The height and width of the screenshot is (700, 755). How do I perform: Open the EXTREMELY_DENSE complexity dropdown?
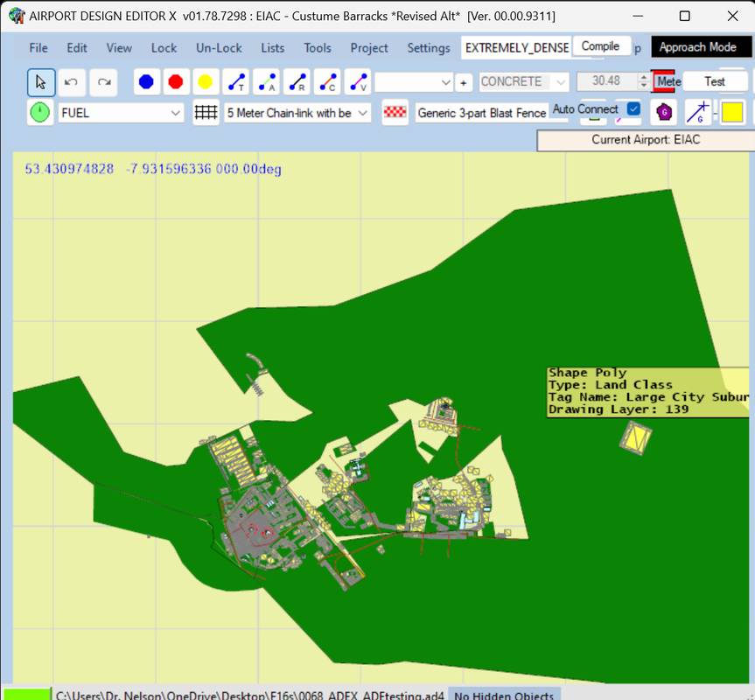click(517, 47)
